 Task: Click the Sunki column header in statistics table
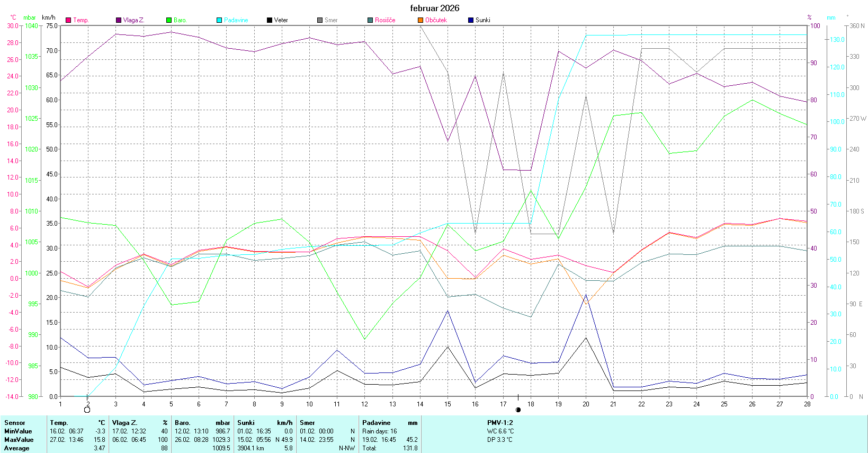coord(246,423)
